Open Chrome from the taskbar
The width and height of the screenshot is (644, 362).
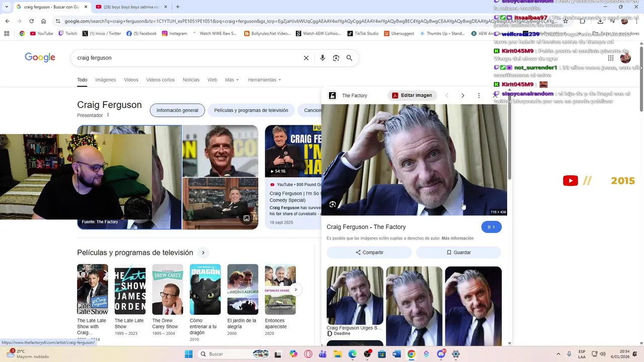click(x=411, y=354)
